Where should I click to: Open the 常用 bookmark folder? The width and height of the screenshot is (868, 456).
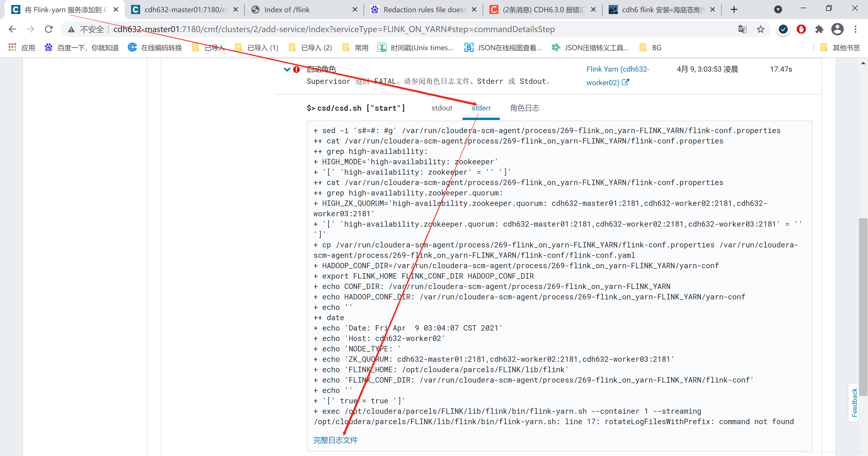(x=355, y=47)
